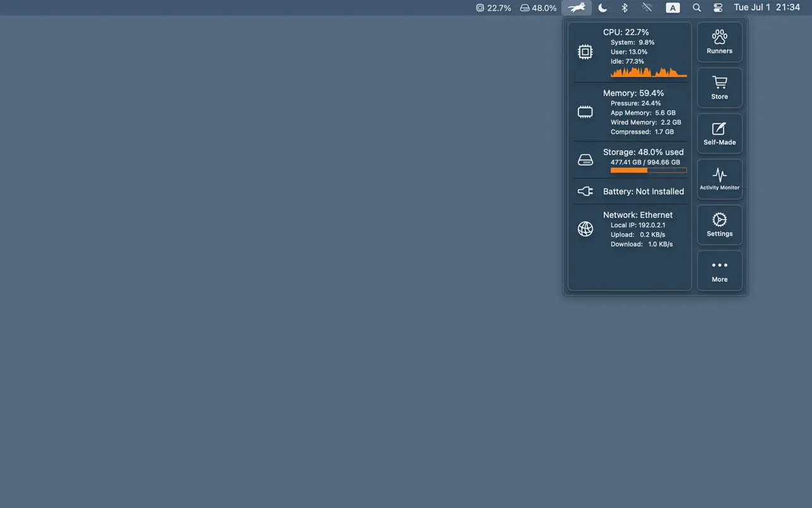Viewport: 812px width, 508px height.
Task: Open the Runners paw button
Action: tap(719, 42)
